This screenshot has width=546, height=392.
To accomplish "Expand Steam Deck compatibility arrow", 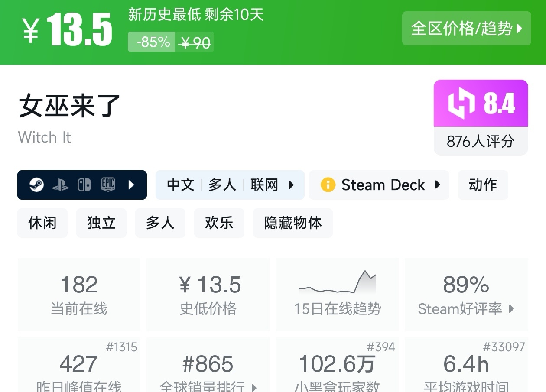I will point(438,185).
